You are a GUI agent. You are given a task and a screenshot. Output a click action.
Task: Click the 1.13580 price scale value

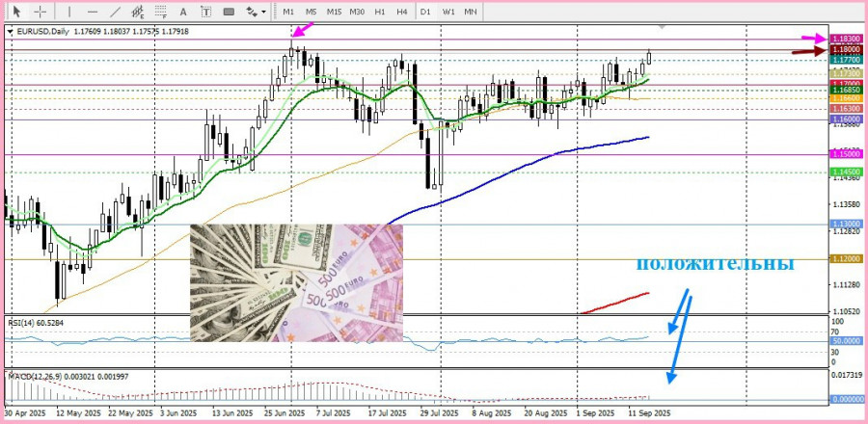(x=845, y=204)
